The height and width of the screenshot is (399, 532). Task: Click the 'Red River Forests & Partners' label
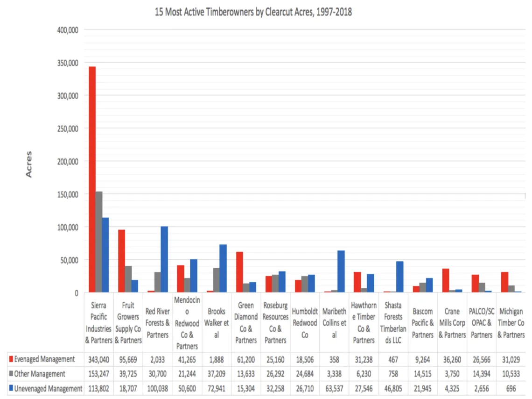tap(157, 323)
